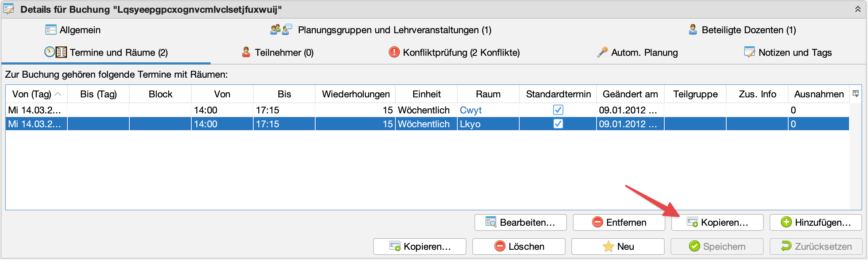Viewport: 868px width, 260px height.
Task: Toggle Standardtermin checkbox for room Cwyt
Action: 558,110
